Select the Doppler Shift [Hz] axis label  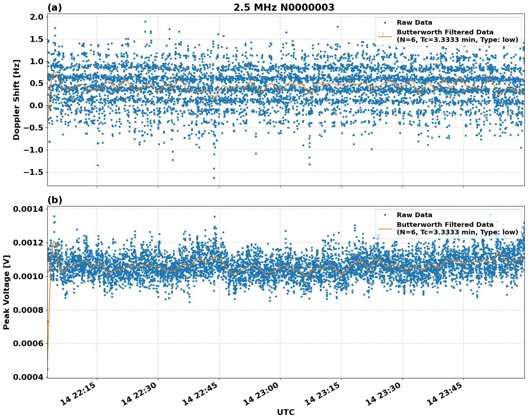point(16,100)
